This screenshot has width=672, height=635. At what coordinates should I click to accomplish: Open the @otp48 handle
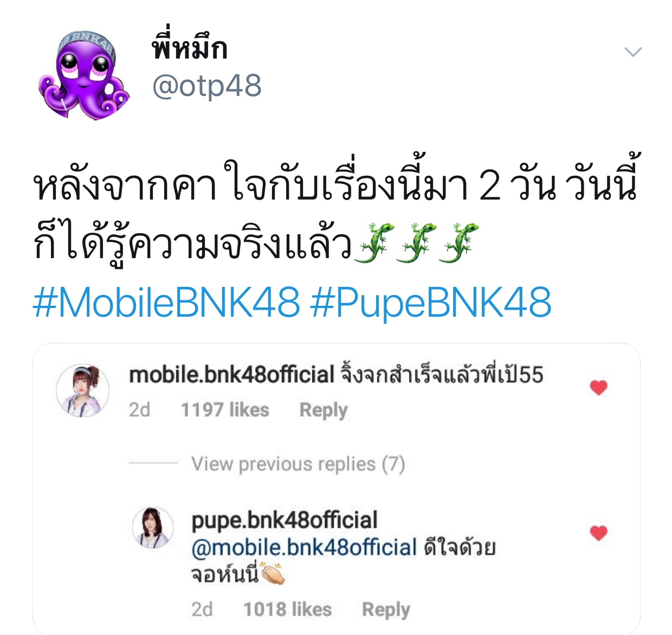[x=206, y=86]
